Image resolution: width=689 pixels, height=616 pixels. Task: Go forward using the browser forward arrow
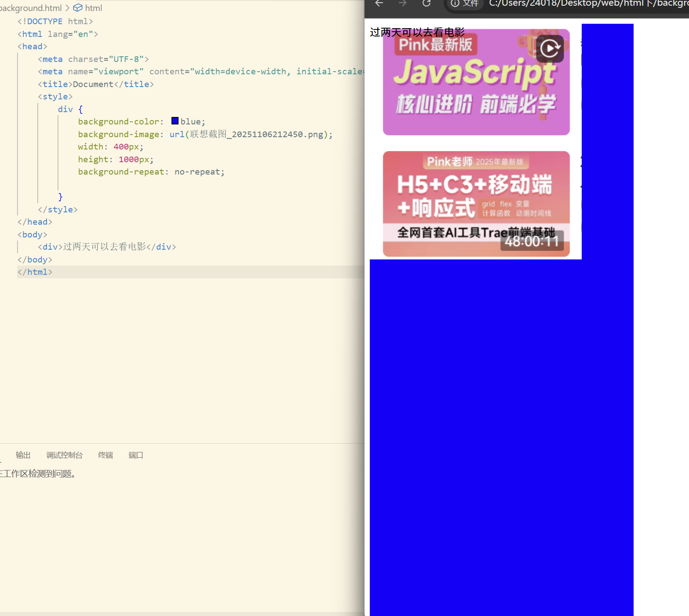[x=403, y=3]
